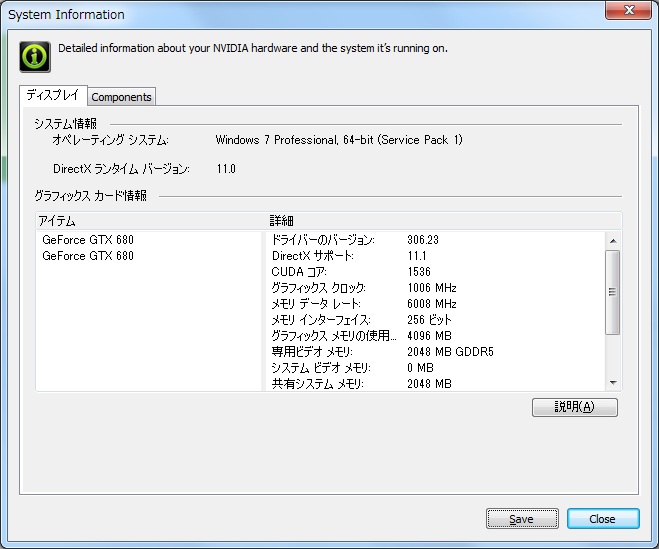Close the System Information dialog
The width and height of the screenshot is (659, 549).
603,519
